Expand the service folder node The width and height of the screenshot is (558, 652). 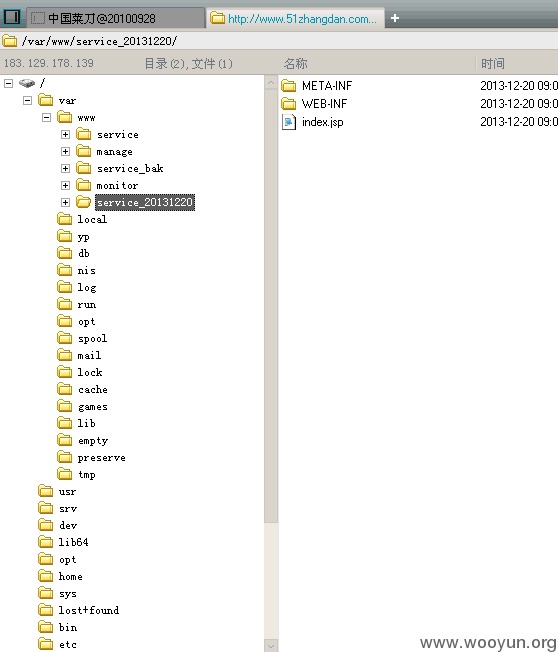point(65,134)
